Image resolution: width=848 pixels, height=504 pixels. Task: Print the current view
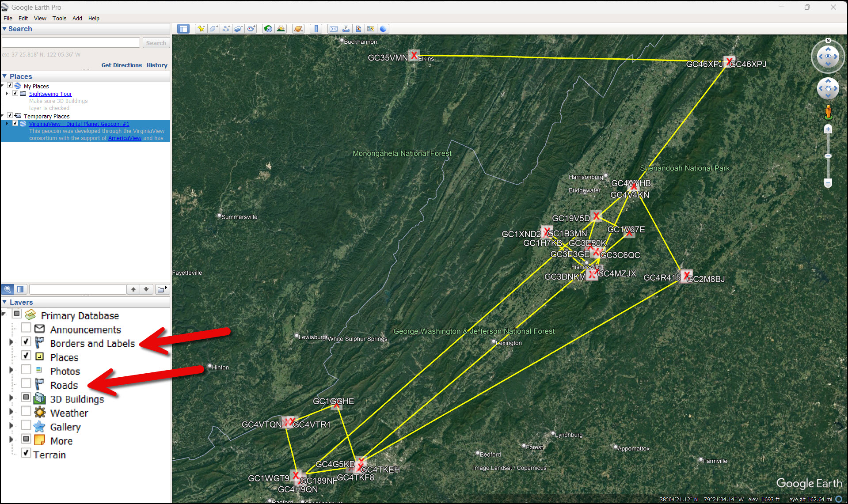coord(346,29)
